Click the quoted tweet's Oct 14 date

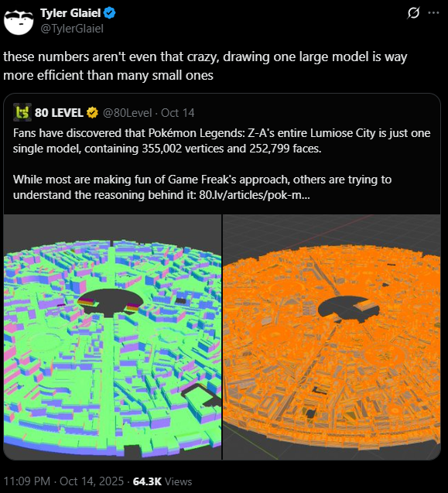(x=178, y=113)
